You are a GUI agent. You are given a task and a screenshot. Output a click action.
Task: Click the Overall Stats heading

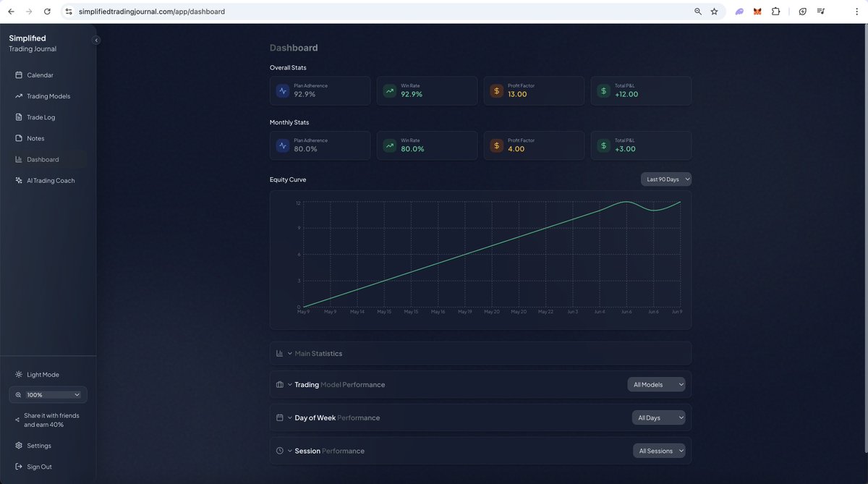pyautogui.click(x=288, y=68)
